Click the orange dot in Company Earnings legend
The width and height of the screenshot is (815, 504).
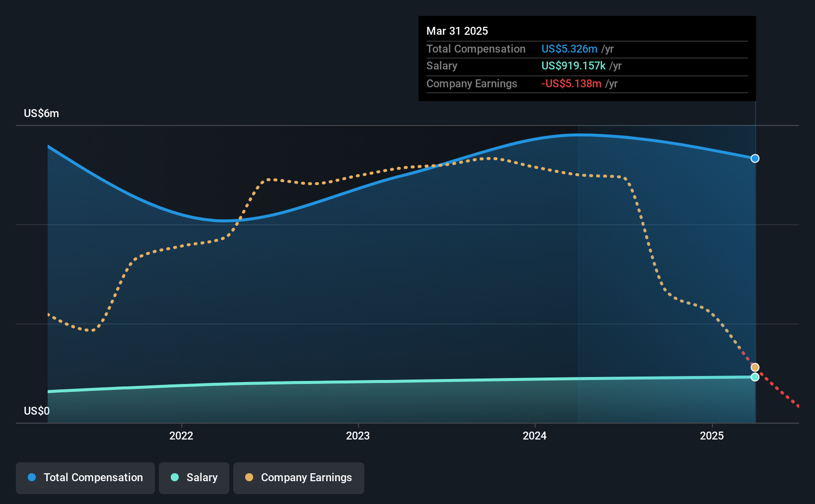[249, 477]
